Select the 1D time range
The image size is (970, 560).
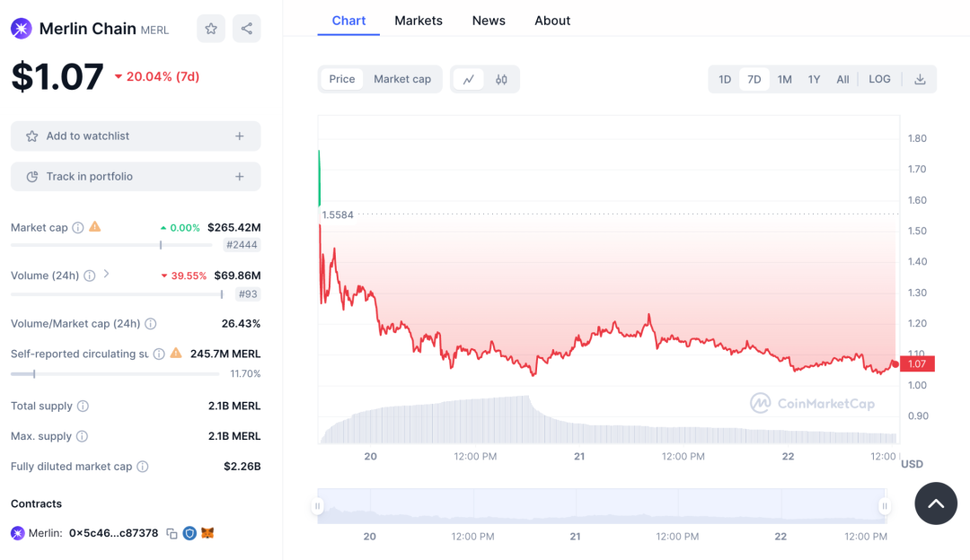pyautogui.click(x=725, y=79)
